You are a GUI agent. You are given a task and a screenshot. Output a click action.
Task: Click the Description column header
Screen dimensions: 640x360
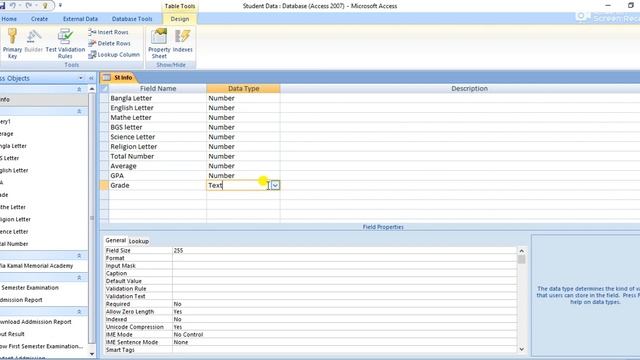[x=469, y=89]
